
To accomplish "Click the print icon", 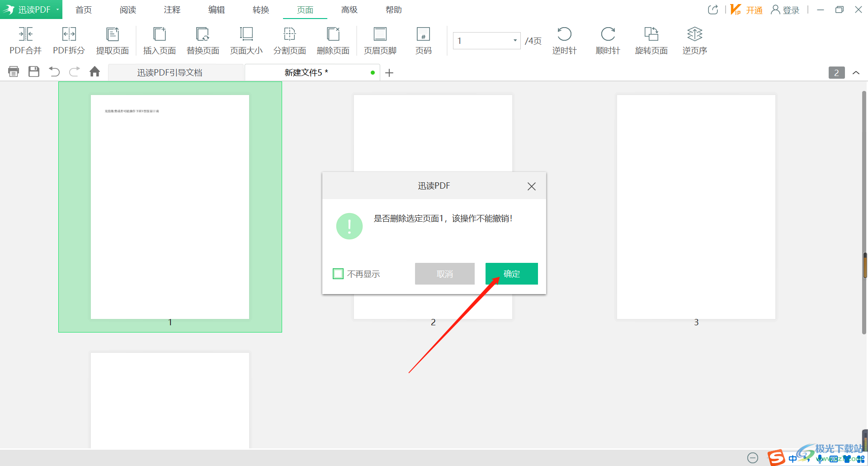I will coord(14,71).
